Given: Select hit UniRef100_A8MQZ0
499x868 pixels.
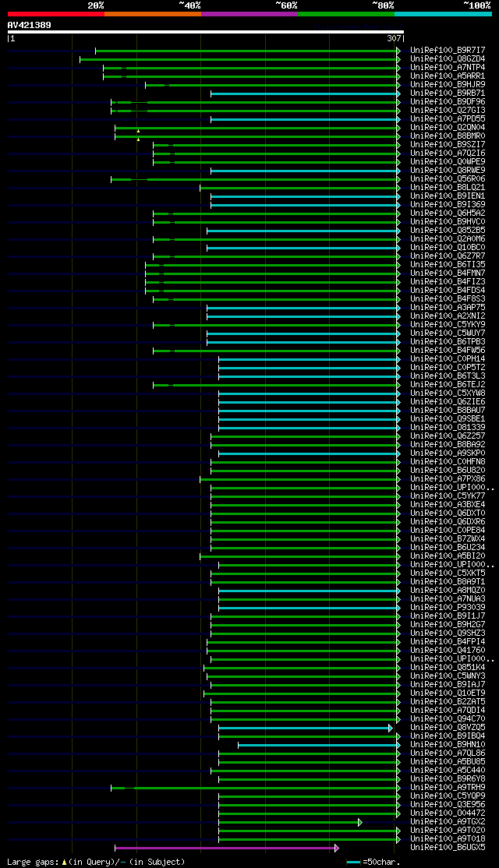Looking at the screenshot, I should coord(448,591).
